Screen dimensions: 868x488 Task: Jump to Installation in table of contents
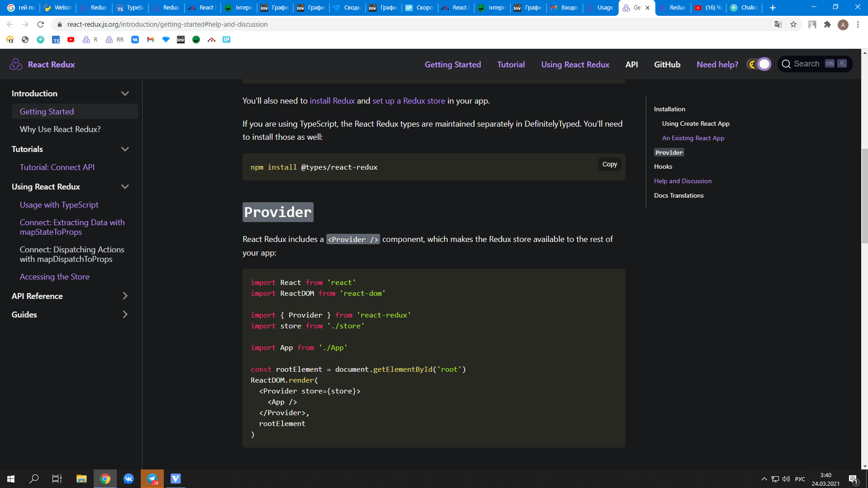point(669,109)
